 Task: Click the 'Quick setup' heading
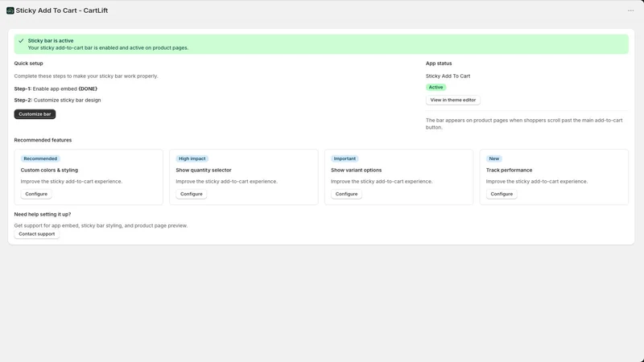28,64
